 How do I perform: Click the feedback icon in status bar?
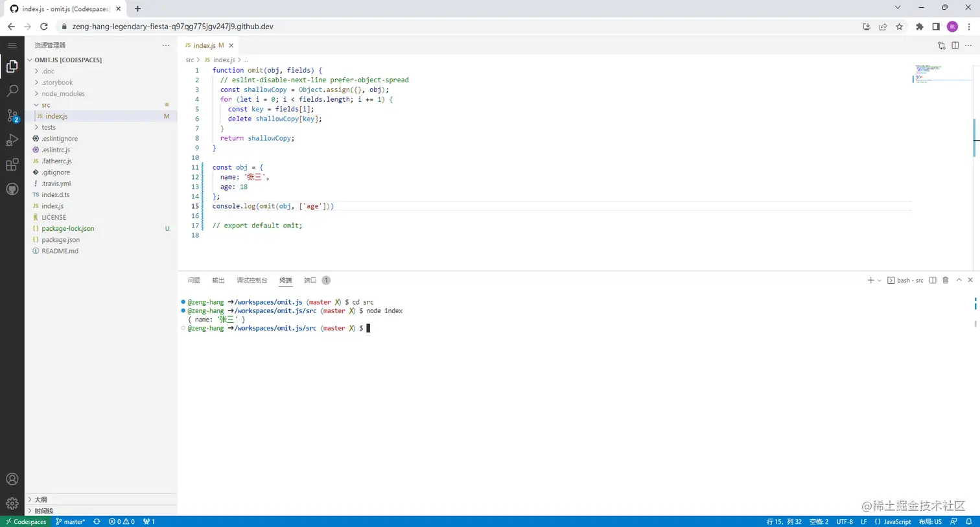[953, 521]
